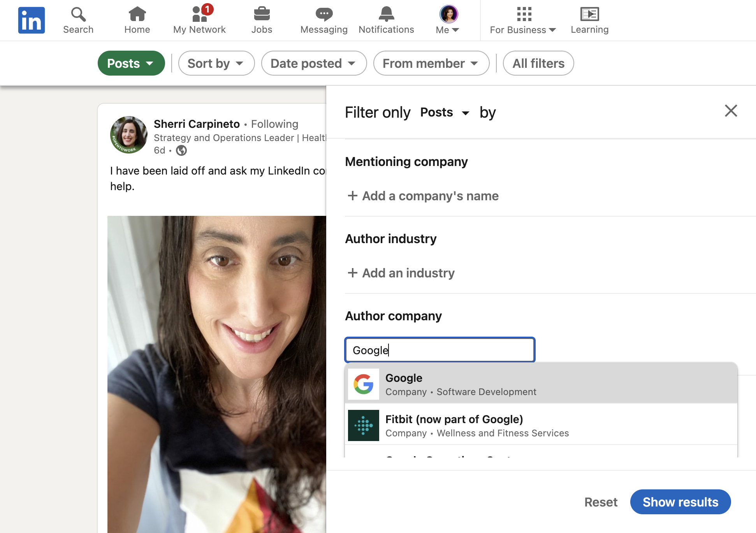Click the 'Strategy and Operations Leader' headline
Viewport: 756px width, 533px height.
pyautogui.click(x=239, y=138)
